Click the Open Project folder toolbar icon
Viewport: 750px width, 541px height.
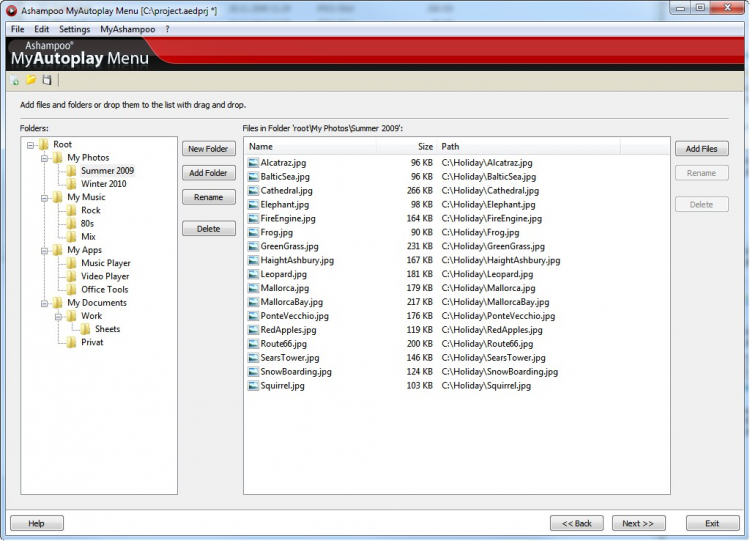click(x=31, y=80)
